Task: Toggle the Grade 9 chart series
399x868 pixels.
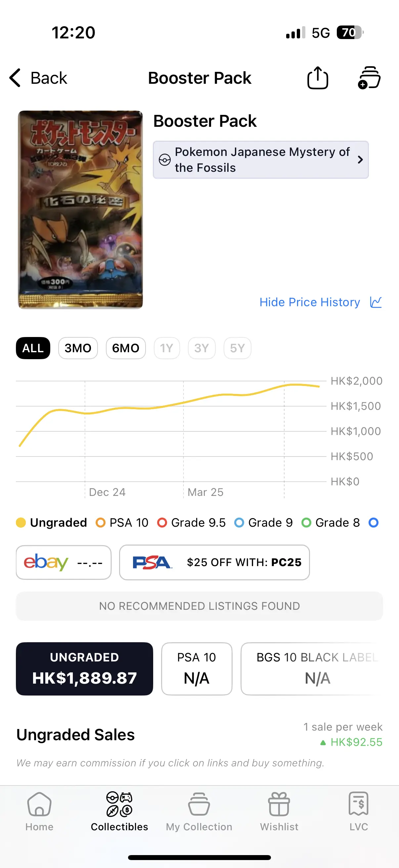Action: [x=264, y=523]
